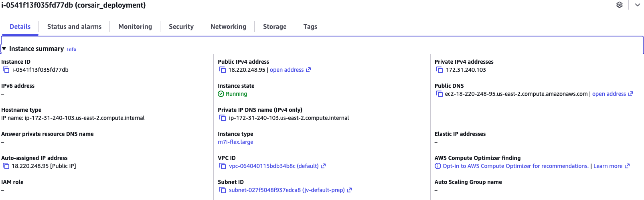Click the m7i-flex.large instance type link
Image resolution: width=644 pixels, height=200 pixels.
coord(235,142)
